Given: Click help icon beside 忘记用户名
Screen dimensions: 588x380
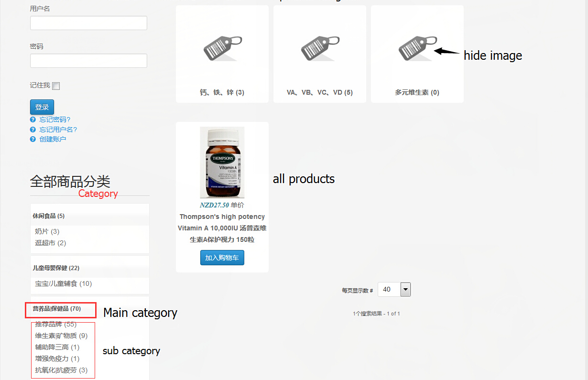Looking at the screenshot, I should pyautogui.click(x=33, y=130).
